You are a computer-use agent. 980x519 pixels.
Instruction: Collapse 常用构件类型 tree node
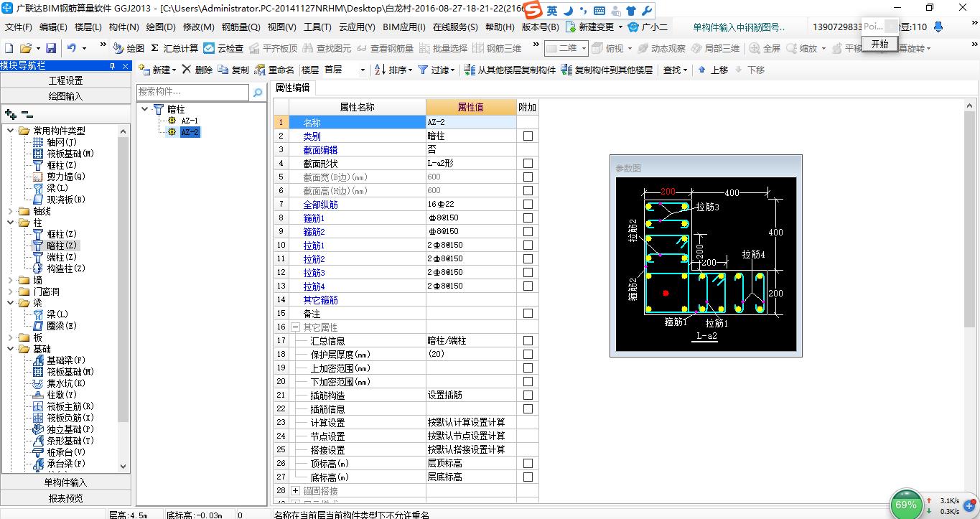pos(11,131)
